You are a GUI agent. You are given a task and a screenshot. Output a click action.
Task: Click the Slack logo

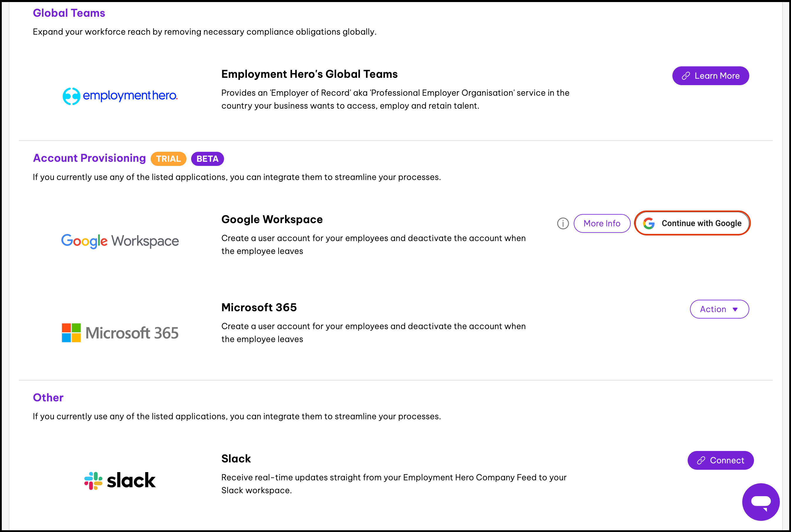(120, 480)
